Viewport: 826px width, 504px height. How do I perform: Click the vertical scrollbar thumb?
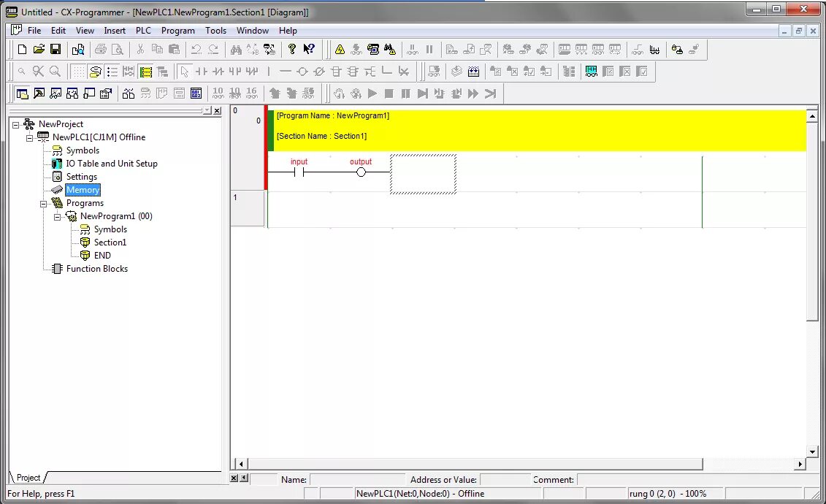812,221
